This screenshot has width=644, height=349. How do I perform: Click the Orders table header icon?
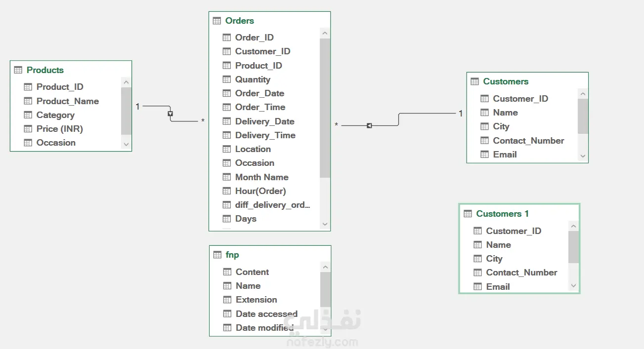217,21
